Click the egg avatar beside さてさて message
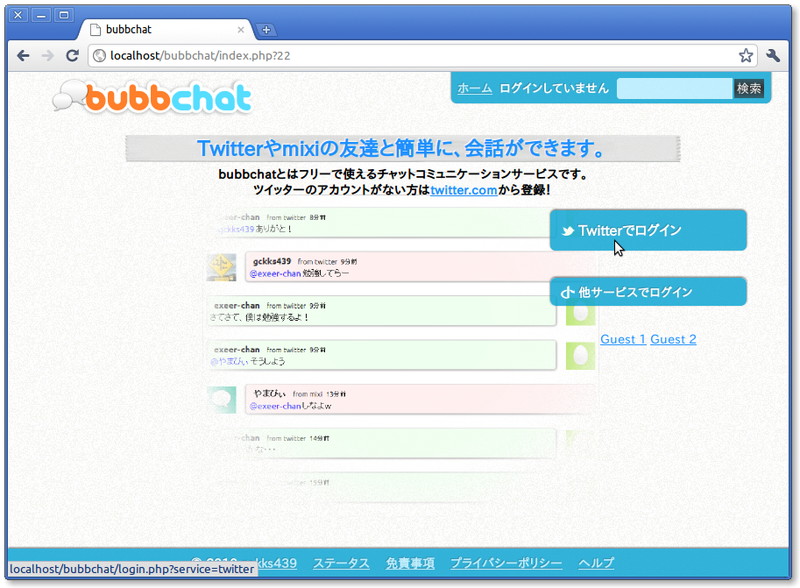This screenshot has height=588, width=800. (x=581, y=312)
